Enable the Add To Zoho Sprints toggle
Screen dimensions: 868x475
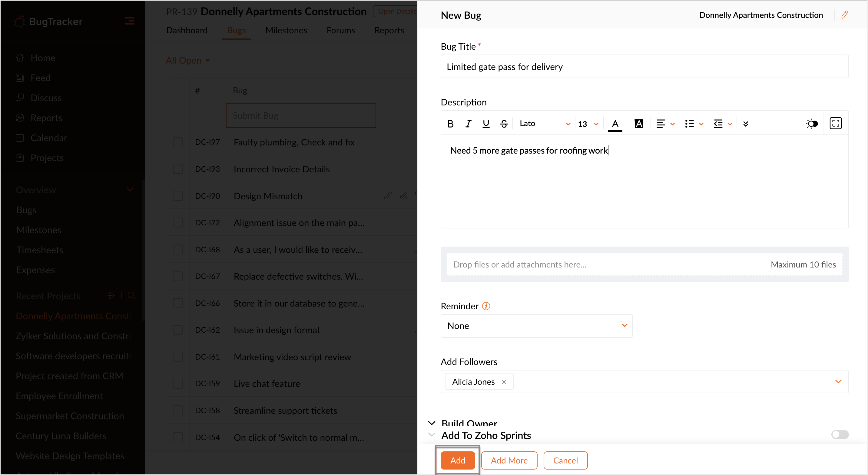click(x=840, y=434)
